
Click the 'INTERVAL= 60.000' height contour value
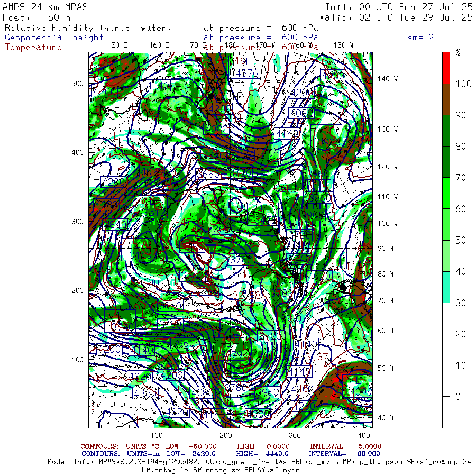click(345, 454)
